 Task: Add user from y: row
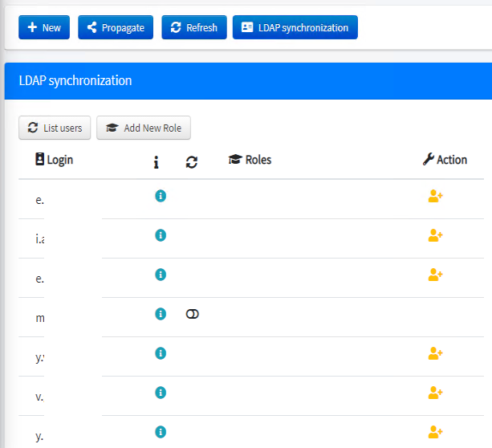click(436, 353)
